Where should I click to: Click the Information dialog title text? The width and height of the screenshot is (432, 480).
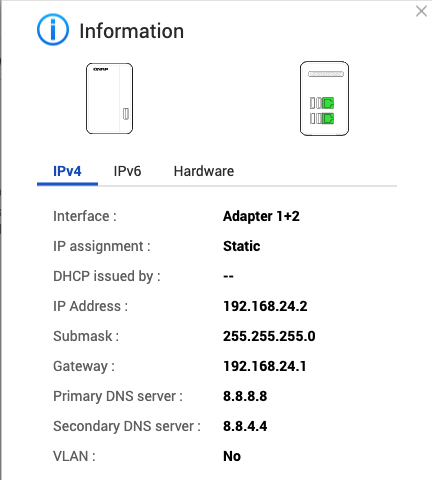click(x=131, y=31)
